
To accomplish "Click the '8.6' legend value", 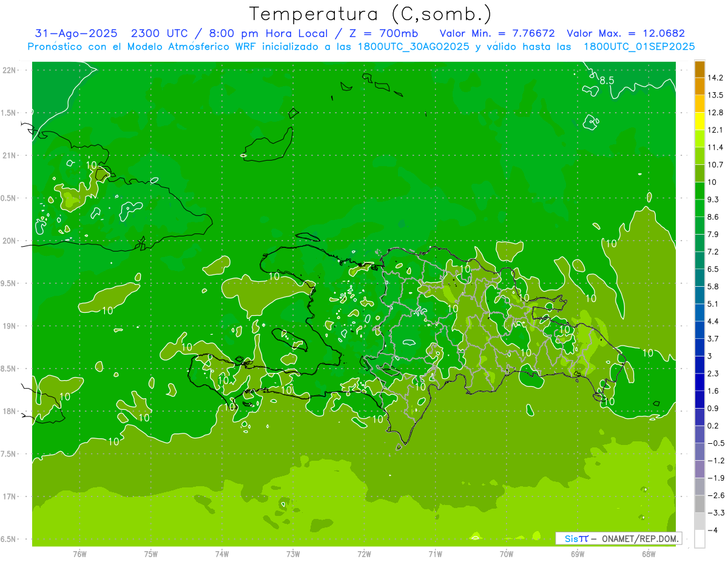I will point(713,216).
